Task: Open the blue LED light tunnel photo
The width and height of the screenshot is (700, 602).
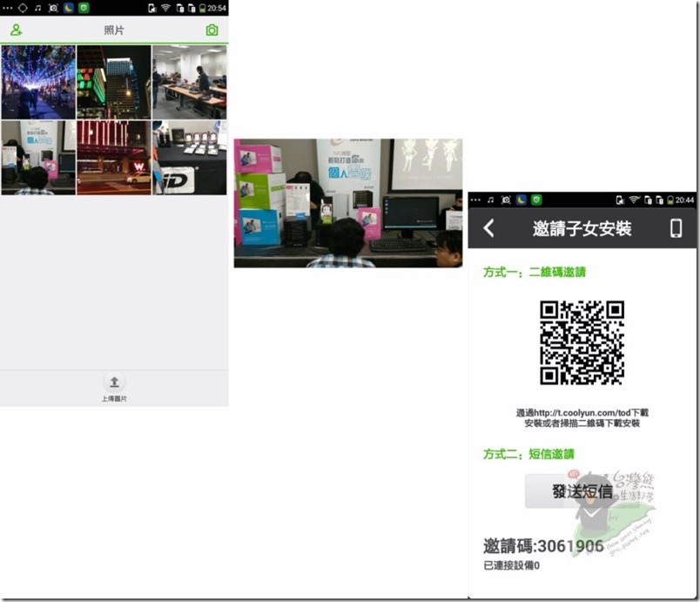Action: click(x=38, y=82)
